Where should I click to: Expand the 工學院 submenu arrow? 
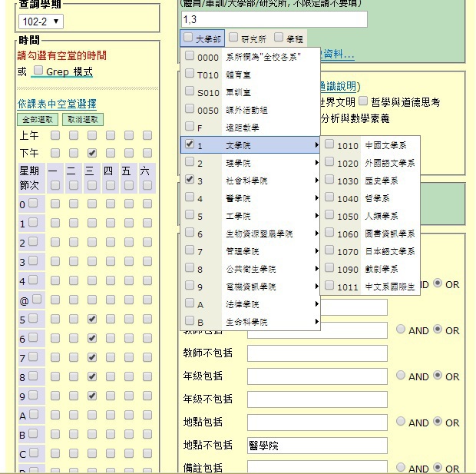click(x=316, y=216)
